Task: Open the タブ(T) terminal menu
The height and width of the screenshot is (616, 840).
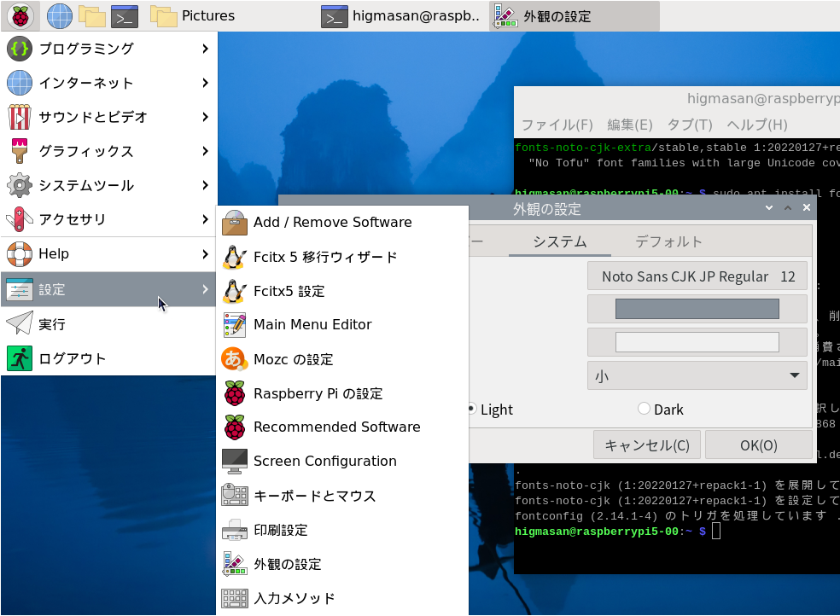Action: tap(689, 125)
